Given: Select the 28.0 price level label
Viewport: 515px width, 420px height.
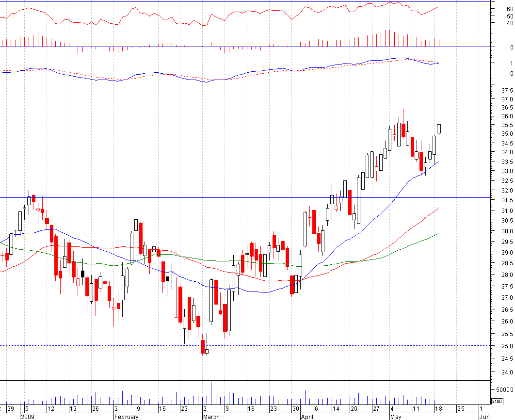Looking at the screenshot, I should coord(507,275).
